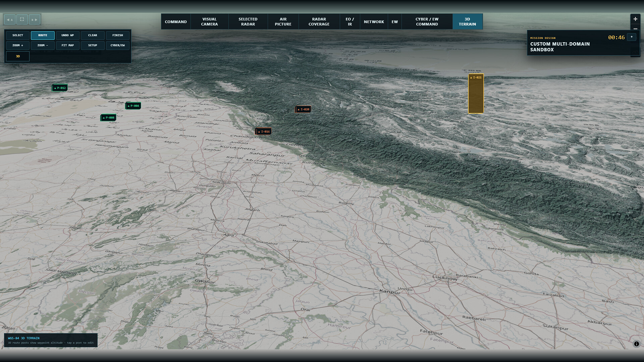
Task: Switch to the VISUAL CAMERA tab
Action: click(x=210, y=22)
